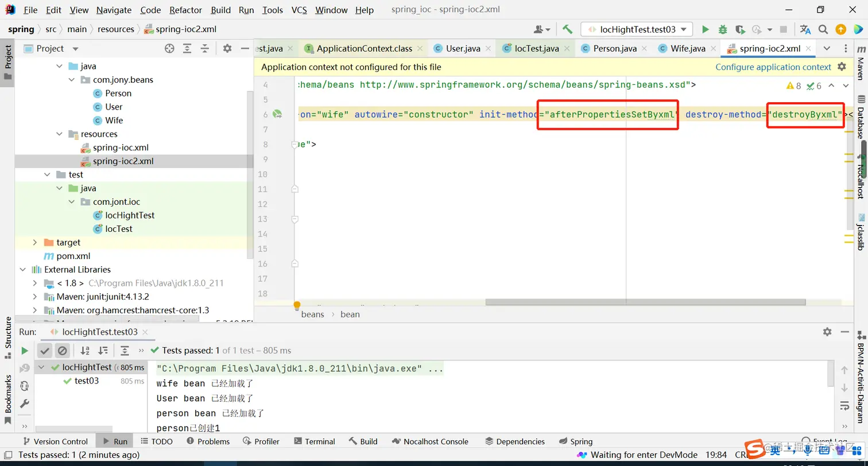This screenshot has width=868, height=466.
Task: Switch to the Person.java editor tab
Action: coord(615,49)
